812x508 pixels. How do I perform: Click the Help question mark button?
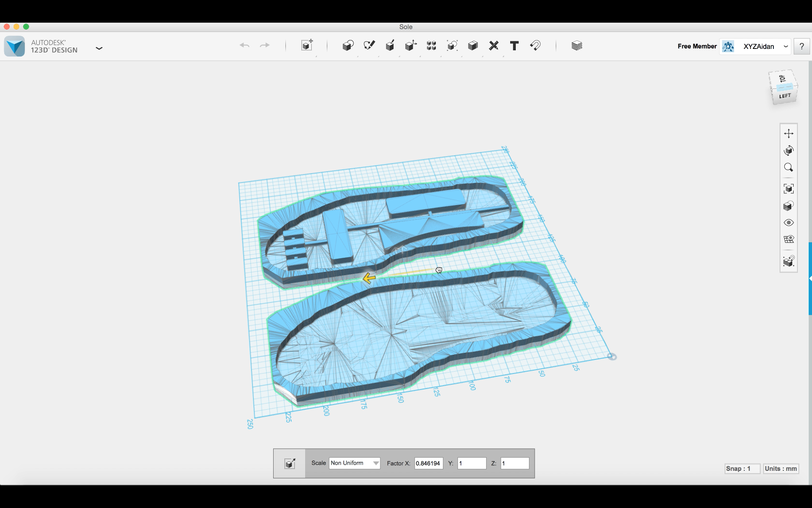(802, 46)
